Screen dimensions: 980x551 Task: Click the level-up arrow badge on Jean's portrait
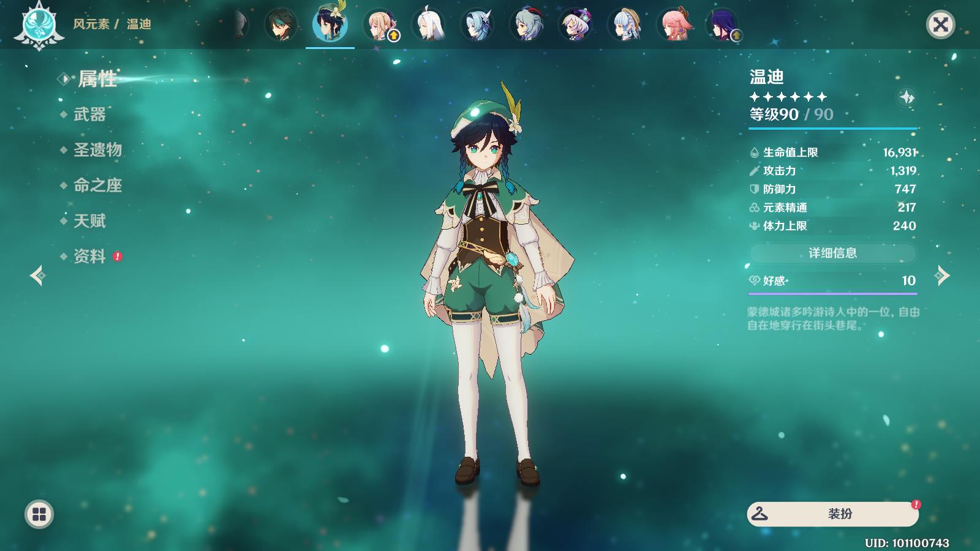(x=394, y=36)
